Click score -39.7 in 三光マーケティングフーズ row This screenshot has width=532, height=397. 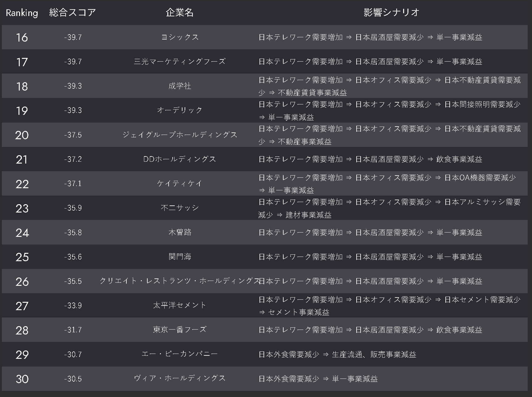[x=73, y=62]
